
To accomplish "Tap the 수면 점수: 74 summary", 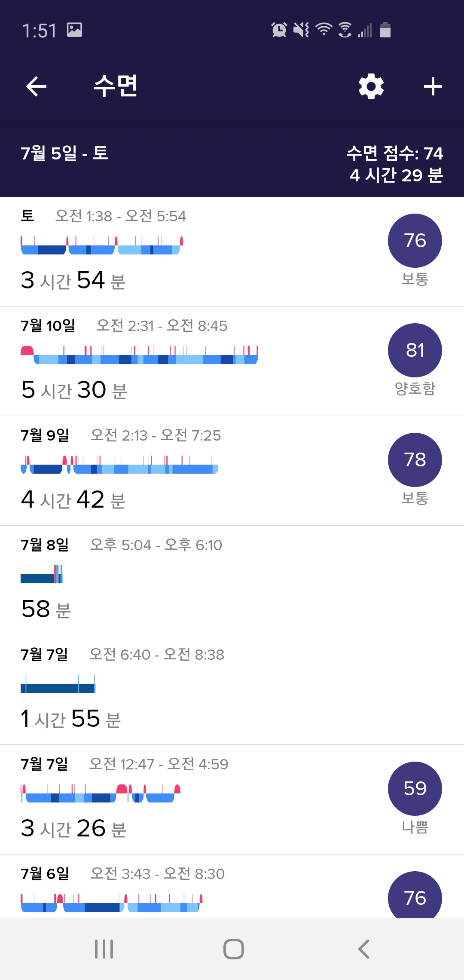I will [395, 153].
